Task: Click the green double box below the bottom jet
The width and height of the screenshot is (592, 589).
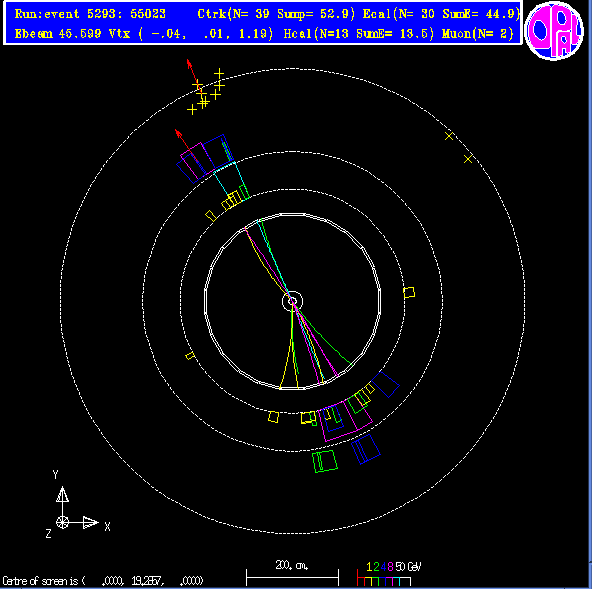Action: [x=325, y=461]
